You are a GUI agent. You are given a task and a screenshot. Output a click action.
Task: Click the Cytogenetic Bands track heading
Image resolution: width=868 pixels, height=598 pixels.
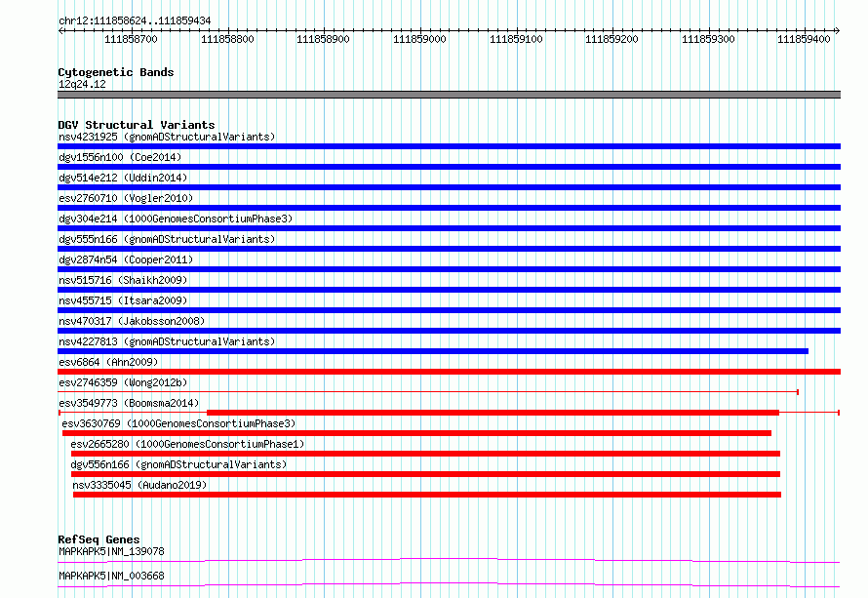pos(116,72)
